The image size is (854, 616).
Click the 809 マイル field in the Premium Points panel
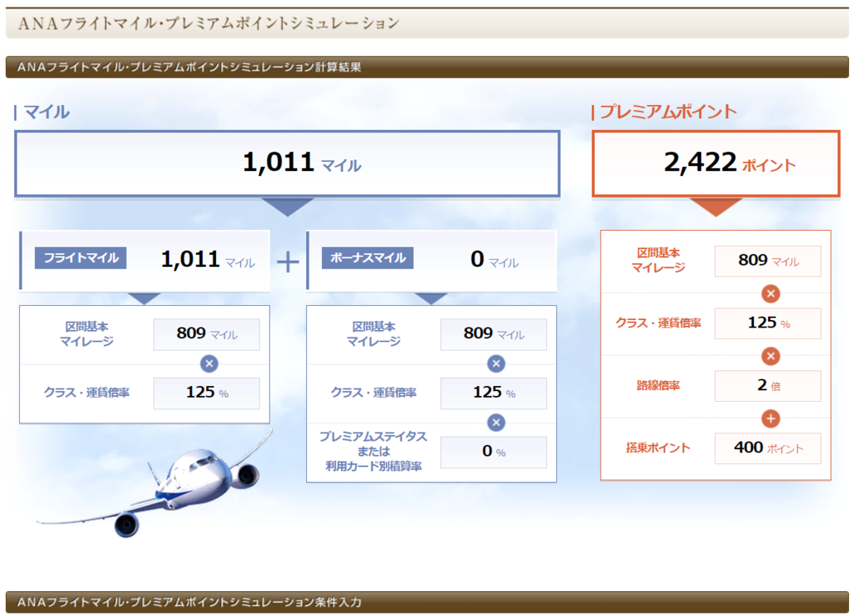click(768, 261)
